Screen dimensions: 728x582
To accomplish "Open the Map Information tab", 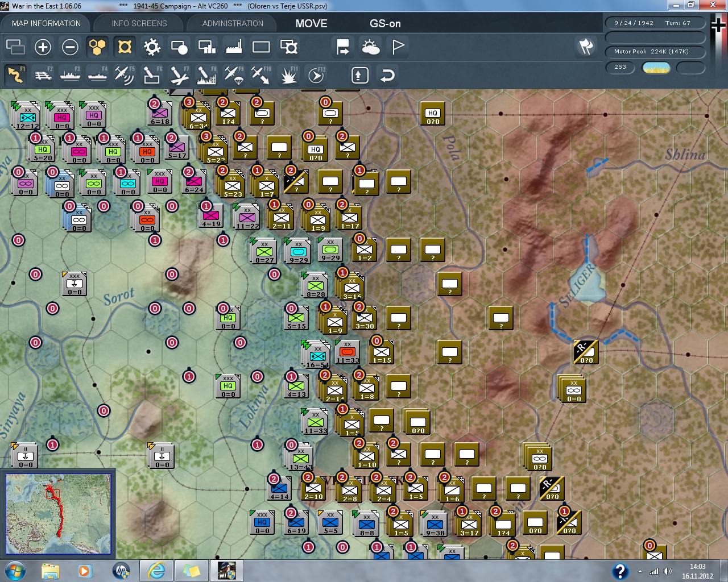I will click(x=46, y=23).
